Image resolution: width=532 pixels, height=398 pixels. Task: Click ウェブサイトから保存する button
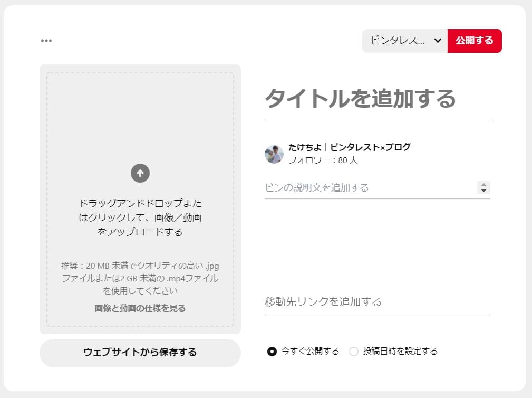click(140, 353)
